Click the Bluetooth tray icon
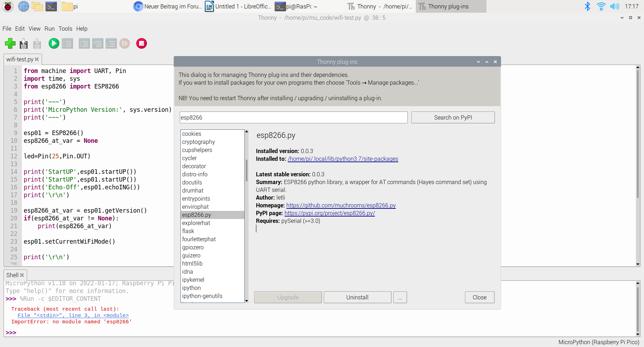 pos(587,6)
